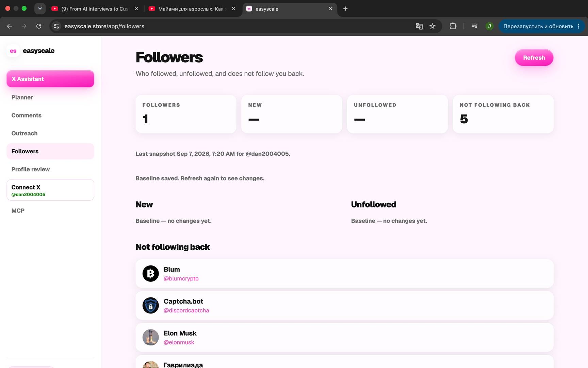Viewport: 588px width, 368px height.
Task: Click 'Перезапустить и обновить' update button
Action: pyautogui.click(x=542, y=26)
